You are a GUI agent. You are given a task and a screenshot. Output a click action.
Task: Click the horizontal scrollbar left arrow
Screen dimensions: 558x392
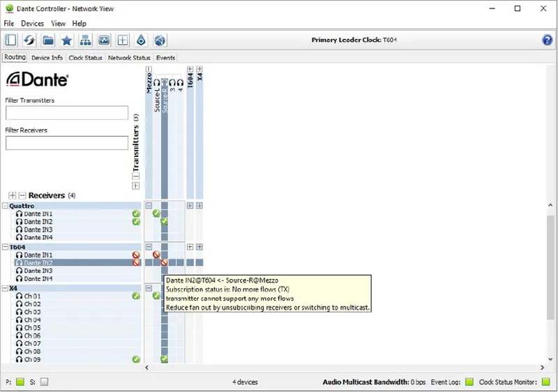[x=146, y=368]
